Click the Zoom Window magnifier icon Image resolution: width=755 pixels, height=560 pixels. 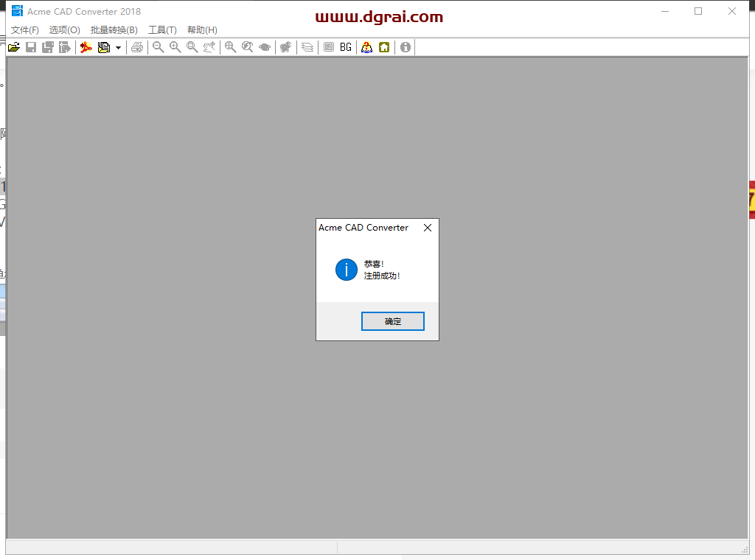coord(192,47)
